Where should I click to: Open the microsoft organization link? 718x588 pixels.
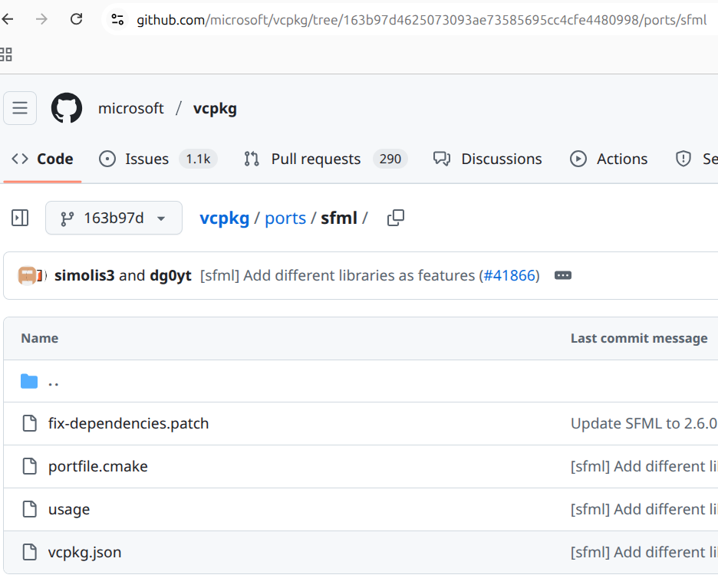(131, 108)
